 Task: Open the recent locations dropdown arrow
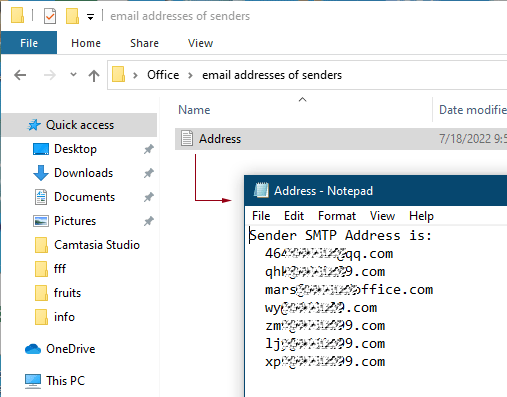73,74
